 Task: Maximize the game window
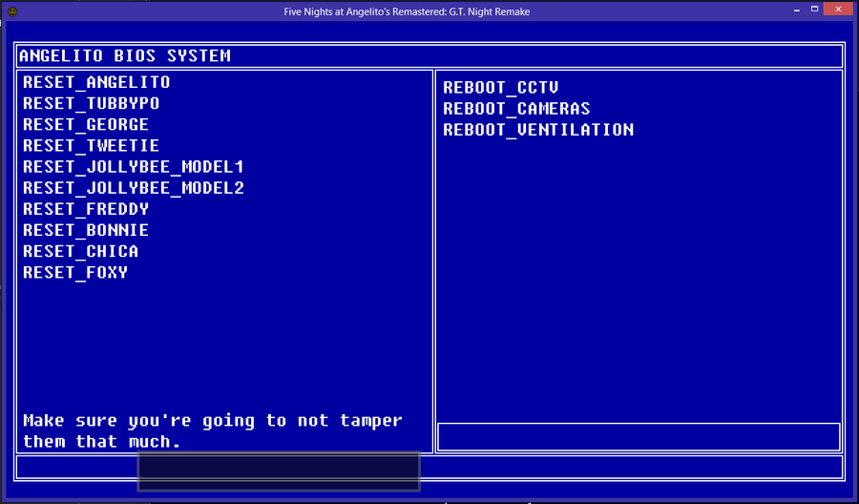tap(815, 9)
